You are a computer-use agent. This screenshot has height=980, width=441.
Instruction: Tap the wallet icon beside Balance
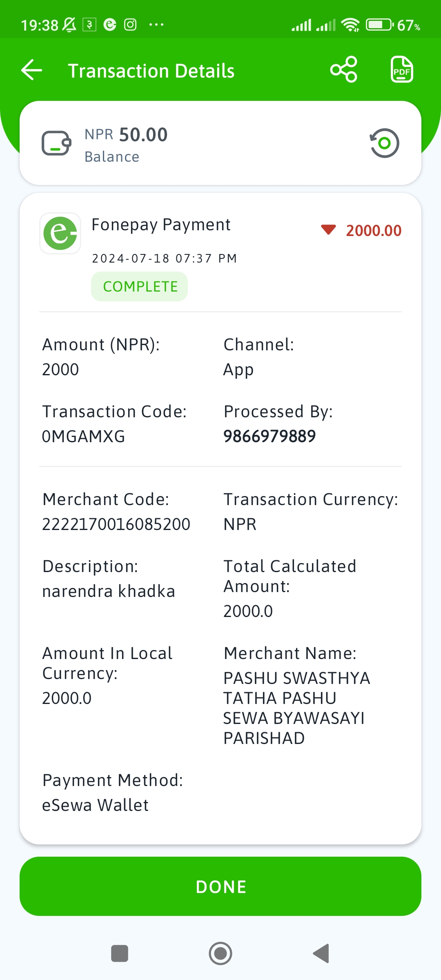pyautogui.click(x=56, y=143)
